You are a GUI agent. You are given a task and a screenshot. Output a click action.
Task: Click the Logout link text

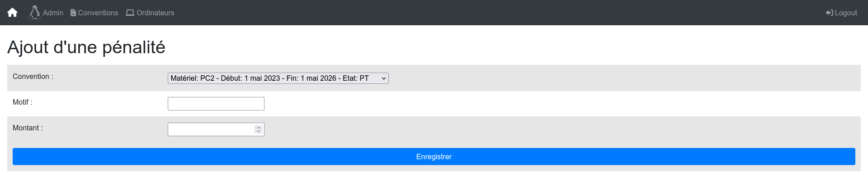(846, 13)
